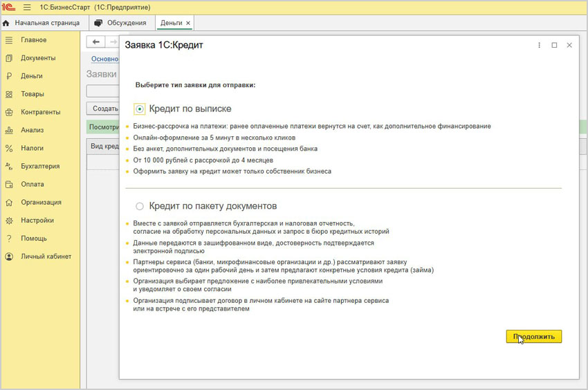This screenshot has width=588, height=390.
Task: Click the Оплата wallet icon
Action: click(9, 184)
